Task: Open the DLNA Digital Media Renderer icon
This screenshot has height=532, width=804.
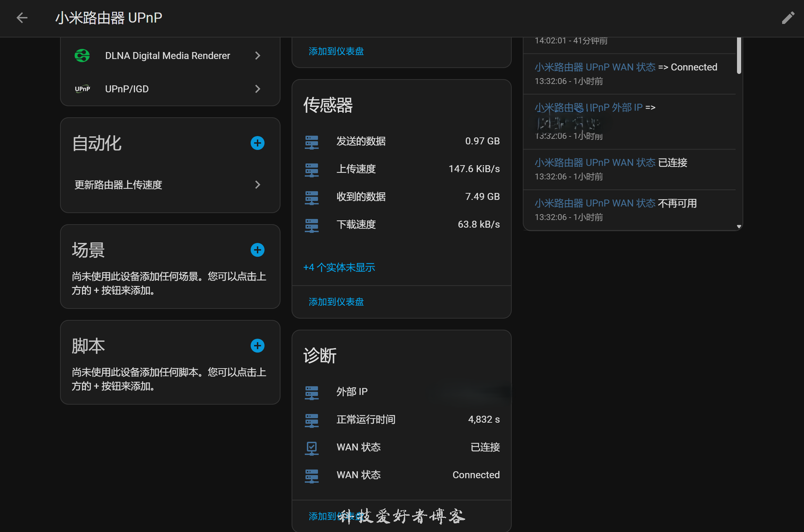Action: tap(82, 56)
